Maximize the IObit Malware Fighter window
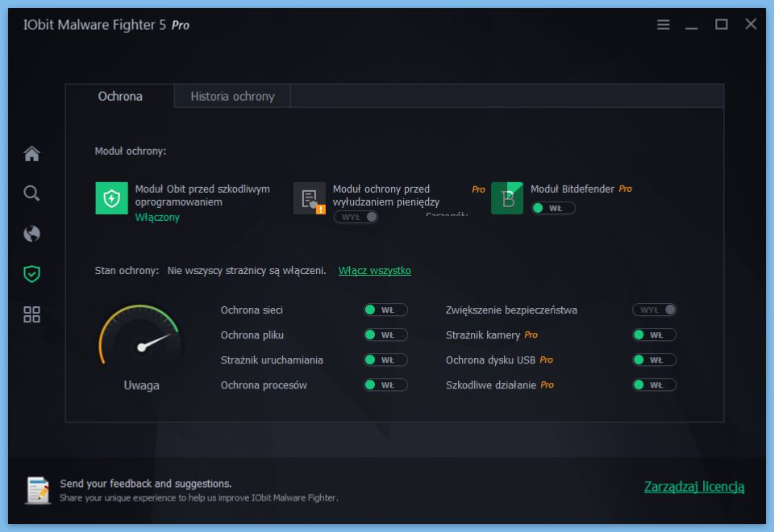The width and height of the screenshot is (774, 532). pos(721,24)
